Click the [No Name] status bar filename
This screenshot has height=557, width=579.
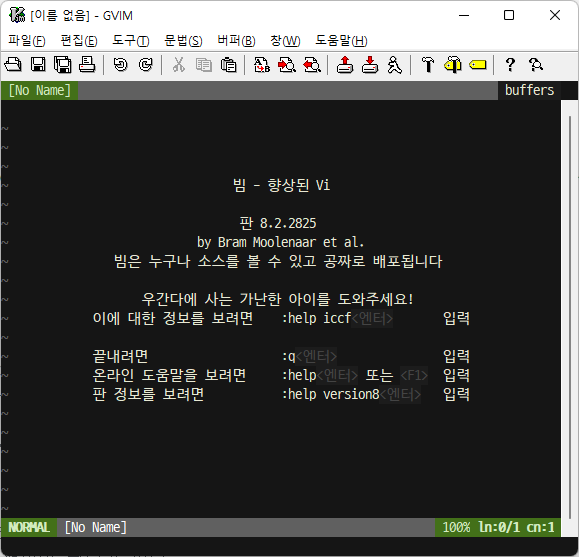(x=96, y=527)
